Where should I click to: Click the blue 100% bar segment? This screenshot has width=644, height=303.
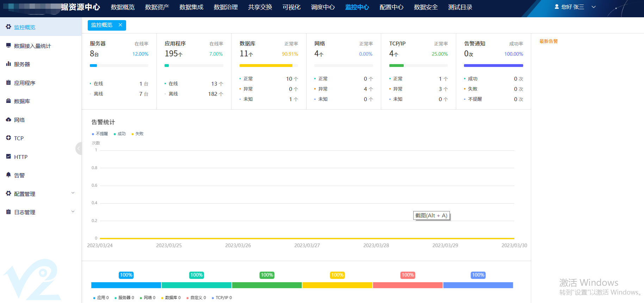point(126,285)
